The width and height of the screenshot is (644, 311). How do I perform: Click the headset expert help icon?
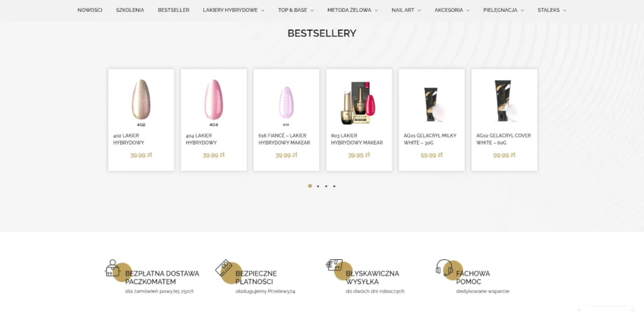pos(445,268)
